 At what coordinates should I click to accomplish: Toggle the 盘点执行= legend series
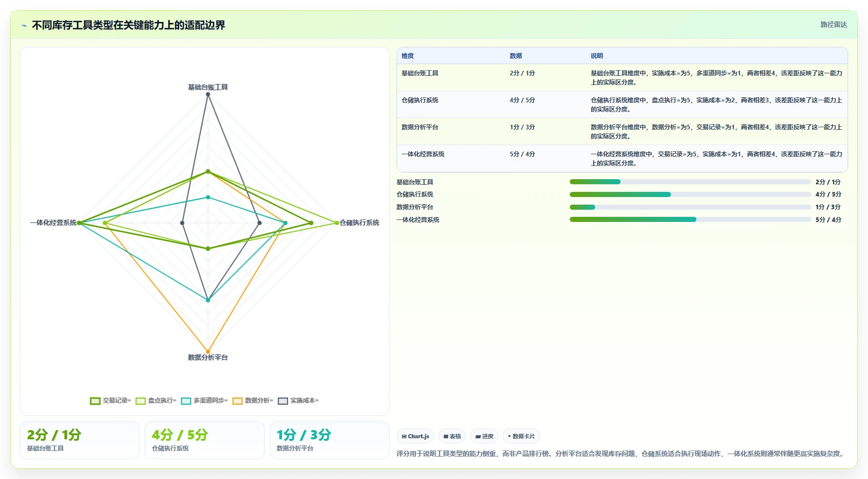[x=156, y=401]
